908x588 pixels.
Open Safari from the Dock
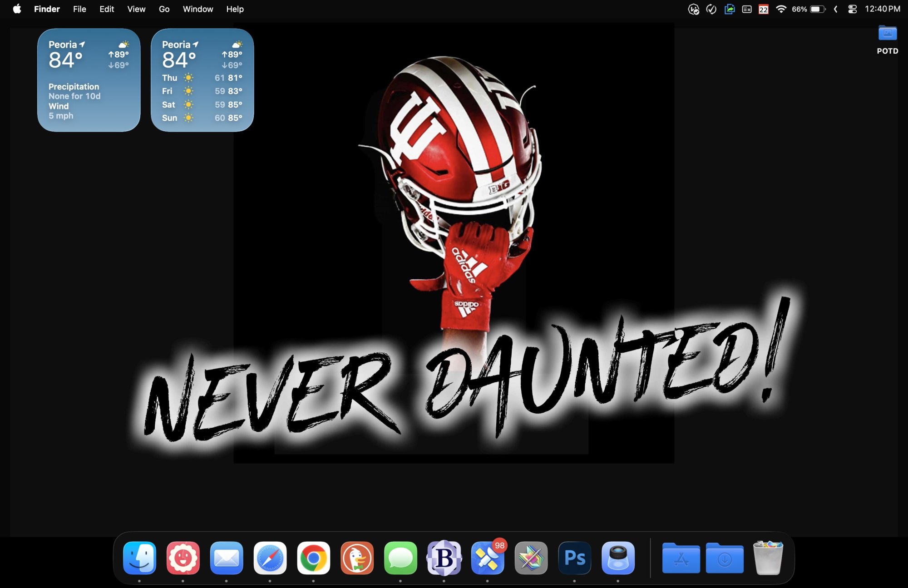point(270,558)
